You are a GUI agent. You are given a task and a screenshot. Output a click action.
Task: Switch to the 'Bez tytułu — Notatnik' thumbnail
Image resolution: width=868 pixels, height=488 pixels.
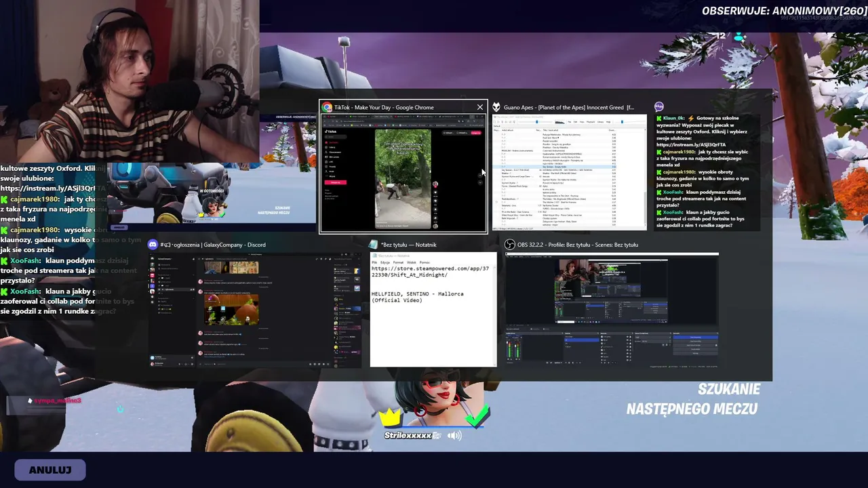tap(433, 310)
